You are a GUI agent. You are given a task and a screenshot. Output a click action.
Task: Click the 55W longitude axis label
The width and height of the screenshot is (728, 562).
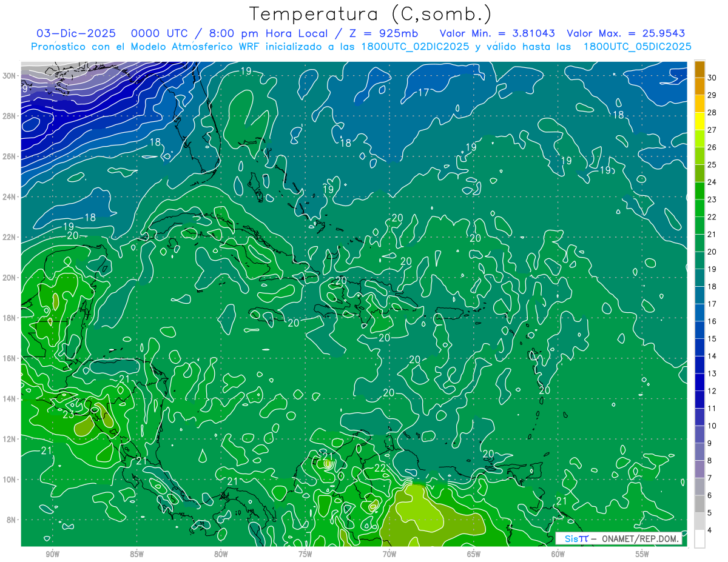(x=642, y=554)
